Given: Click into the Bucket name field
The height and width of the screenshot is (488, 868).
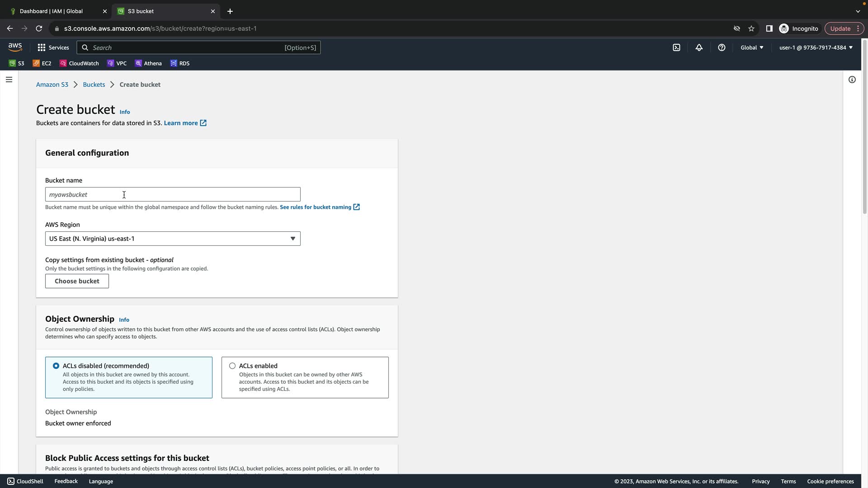Looking at the screenshot, I should 173,194.
